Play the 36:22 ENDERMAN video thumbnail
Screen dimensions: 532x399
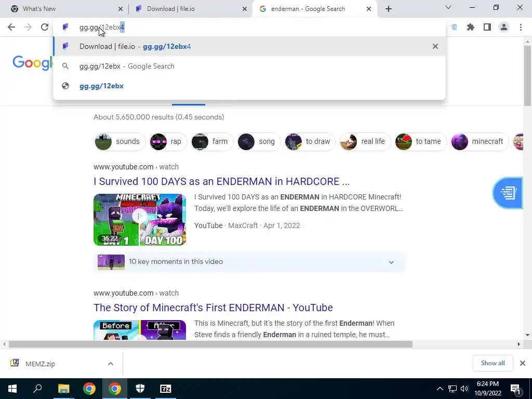tap(140, 220)
